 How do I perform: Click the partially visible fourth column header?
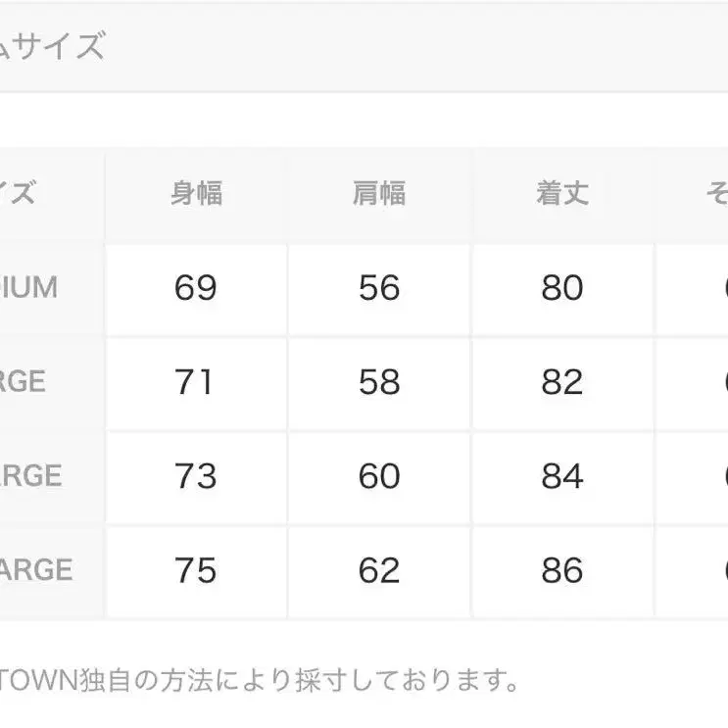point(713,193)
